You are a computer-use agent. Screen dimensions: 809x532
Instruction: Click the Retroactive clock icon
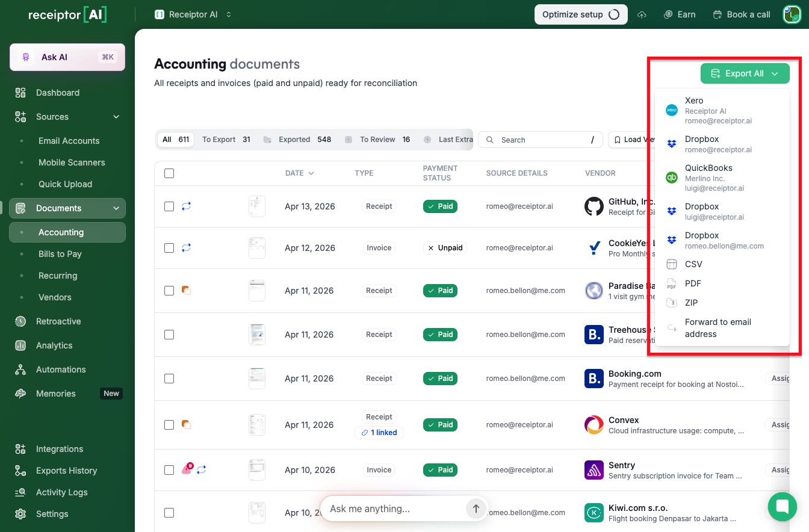[x=20, y=321]
